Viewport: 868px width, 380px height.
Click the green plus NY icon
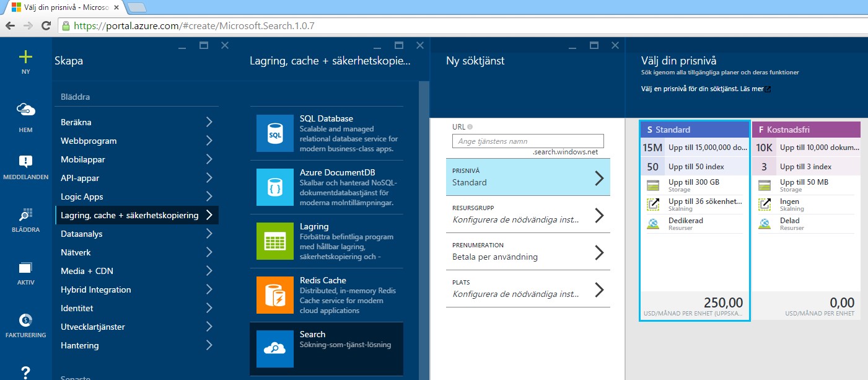point(25,57)
